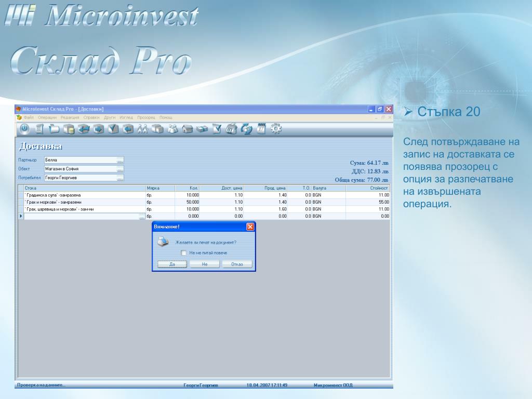
Task: Select the 'Грах и моркови' - замразени row
Action: click(204, 202)
